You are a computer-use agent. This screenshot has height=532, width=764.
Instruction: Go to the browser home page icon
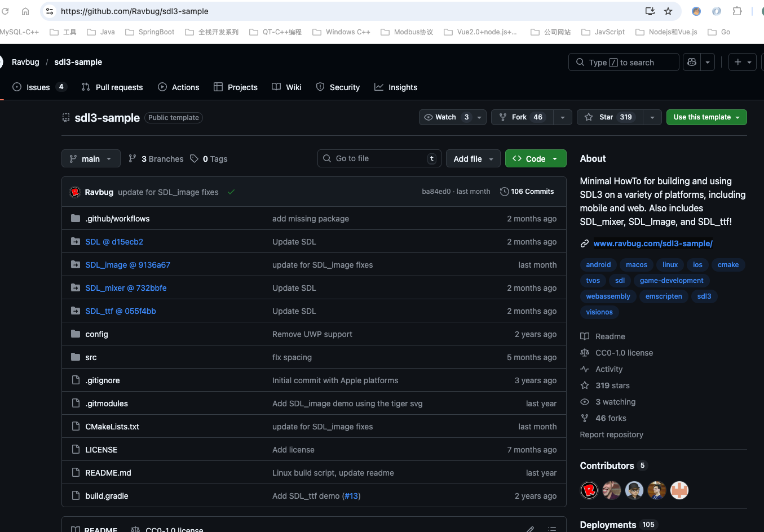click(25, 11)
